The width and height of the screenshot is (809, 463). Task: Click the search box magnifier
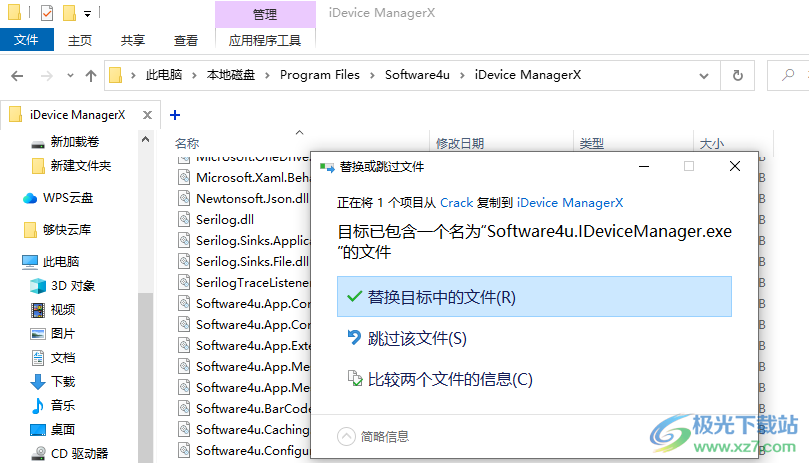point(787,75)
